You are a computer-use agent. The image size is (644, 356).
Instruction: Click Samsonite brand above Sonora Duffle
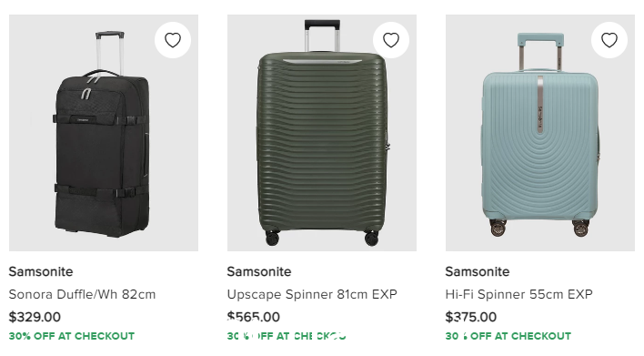(41, 271)
